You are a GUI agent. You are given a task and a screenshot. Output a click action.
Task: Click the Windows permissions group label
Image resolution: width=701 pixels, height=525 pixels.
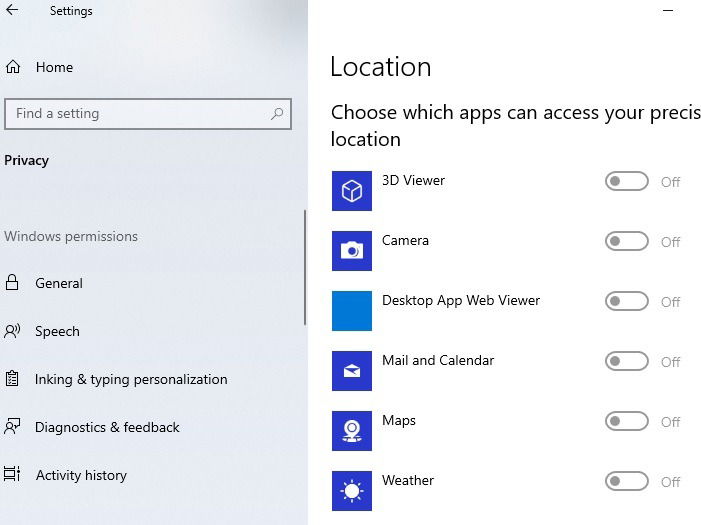[71, 236]
